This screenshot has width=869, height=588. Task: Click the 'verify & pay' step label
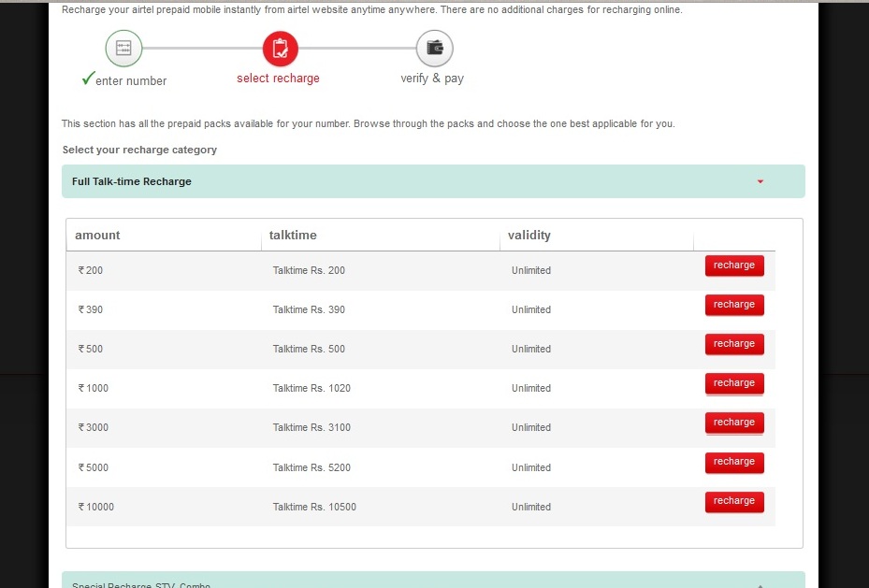coord(432,79)
